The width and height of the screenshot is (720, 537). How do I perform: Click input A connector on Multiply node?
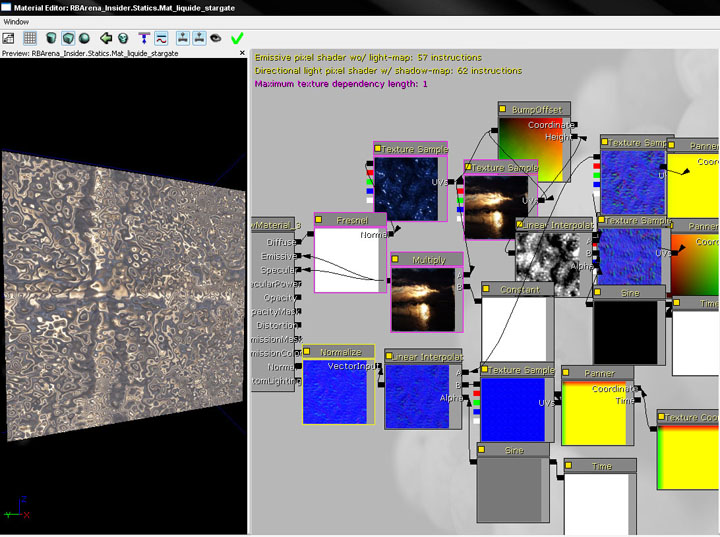pos(467,275)
